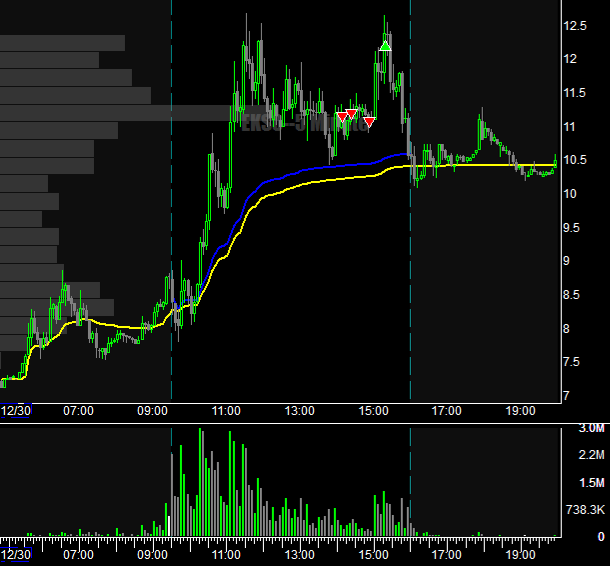Click the 12.5 price axis label
The width and height of the screenshot is (610, 566).
575,26
